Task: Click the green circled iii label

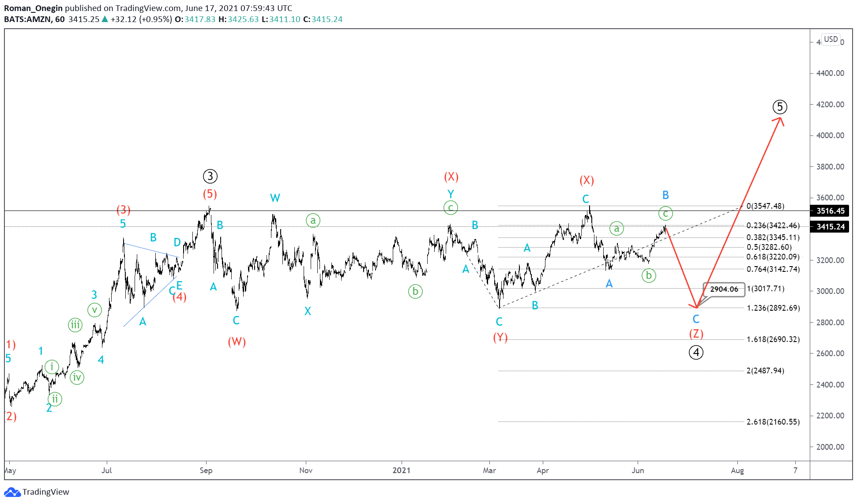Action: [75, 325]
